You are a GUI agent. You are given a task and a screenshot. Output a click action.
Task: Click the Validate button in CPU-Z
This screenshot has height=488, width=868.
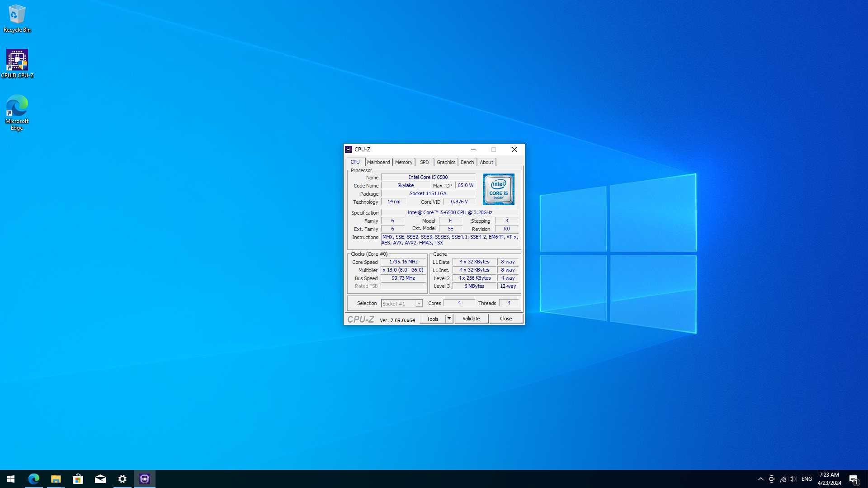(471, 318)
